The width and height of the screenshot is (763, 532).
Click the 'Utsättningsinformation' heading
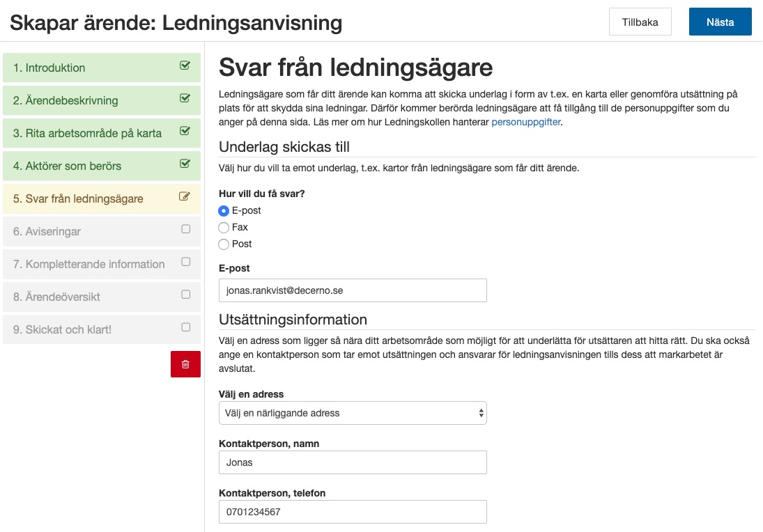293,320
